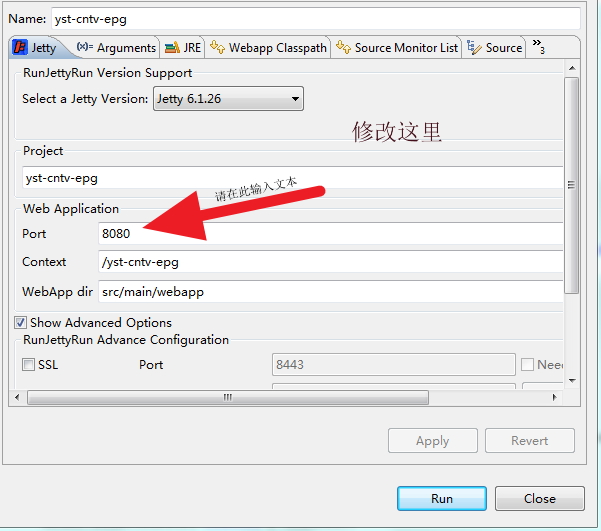The width and height of the screenshot is (601, 531).
Task: Switch to the JRE tab
Action: (182, 48)
